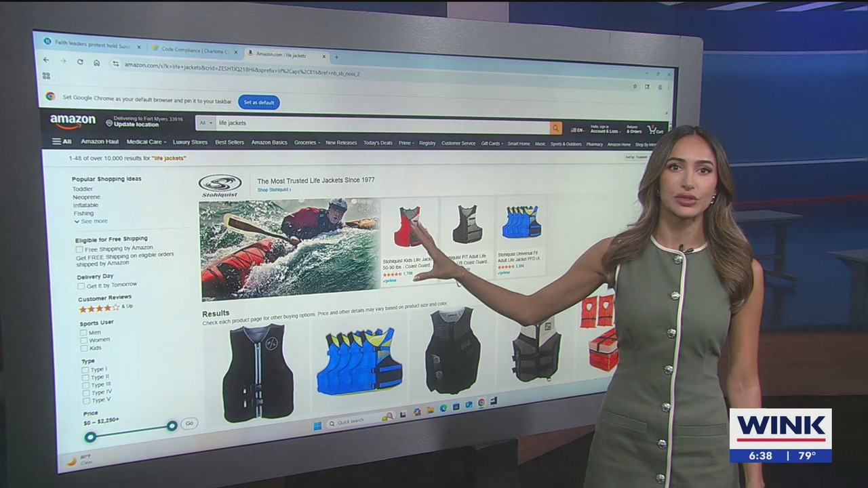
Task: Select the Type V checkbox
Action: point(87,401)
